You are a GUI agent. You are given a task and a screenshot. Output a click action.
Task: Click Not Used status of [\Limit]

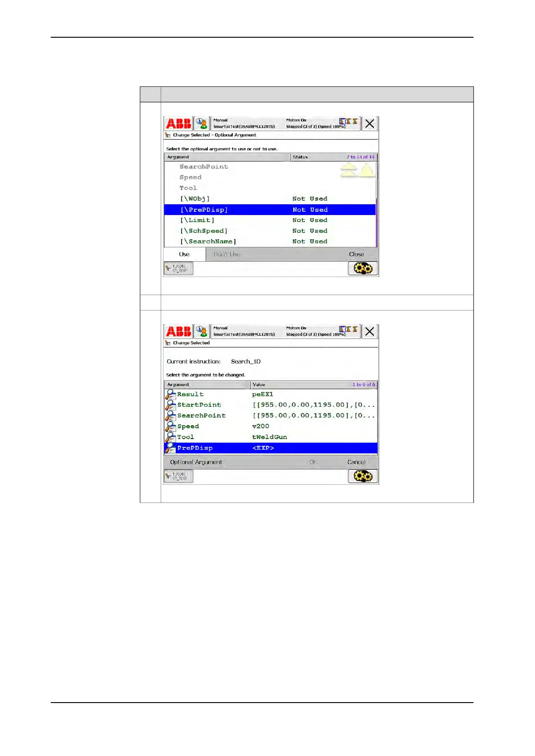(x=310, y=220)
